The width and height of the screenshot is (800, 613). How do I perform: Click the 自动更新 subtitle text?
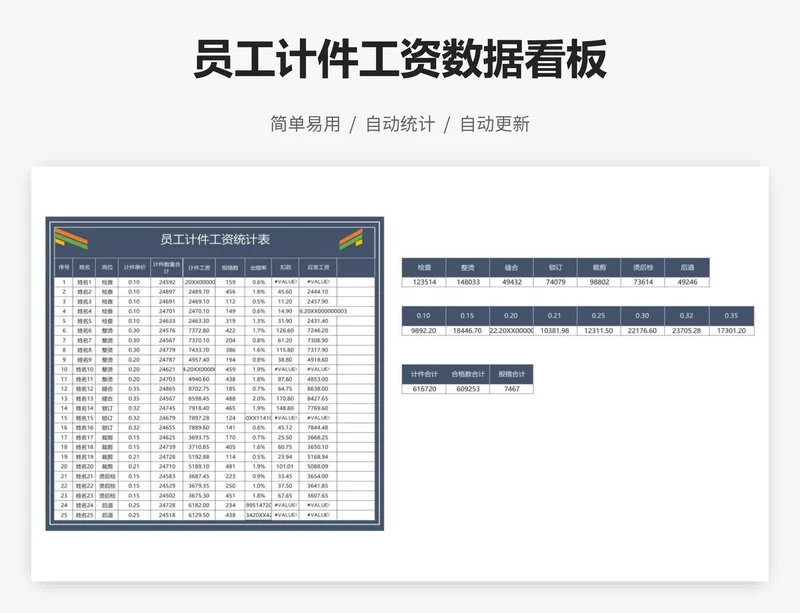[x=495, y=124]
